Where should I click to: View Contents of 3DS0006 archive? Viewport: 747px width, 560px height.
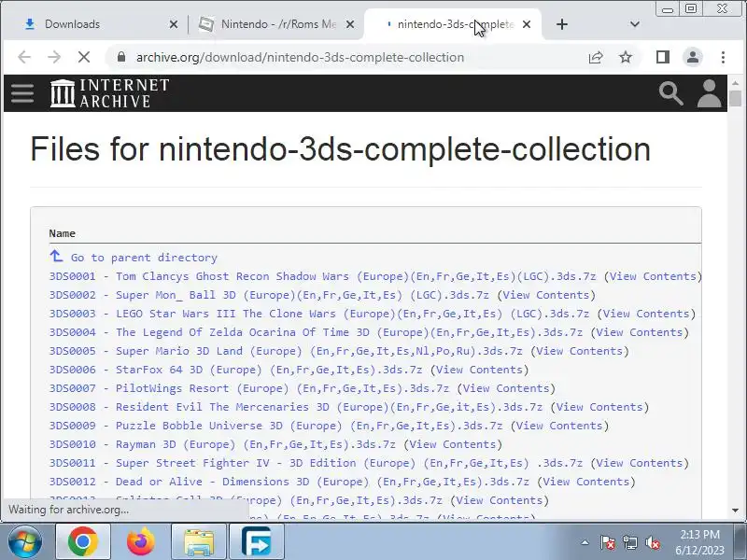480,370
